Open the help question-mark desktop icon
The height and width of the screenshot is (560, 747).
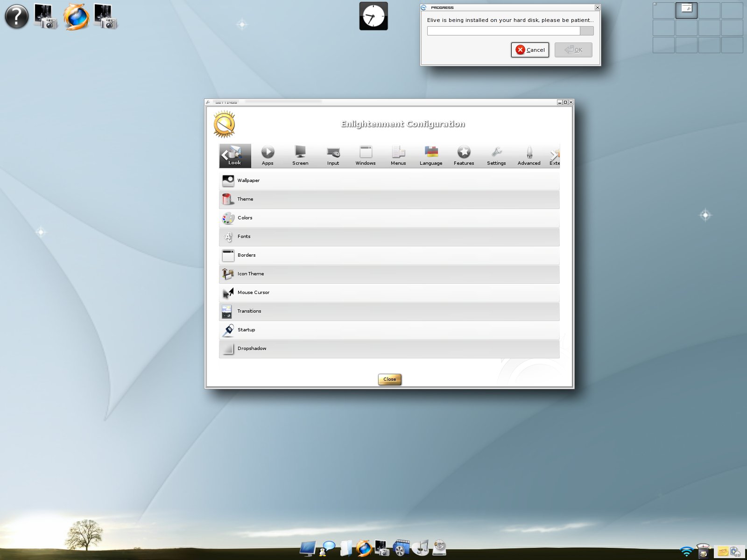coord(17,16)
